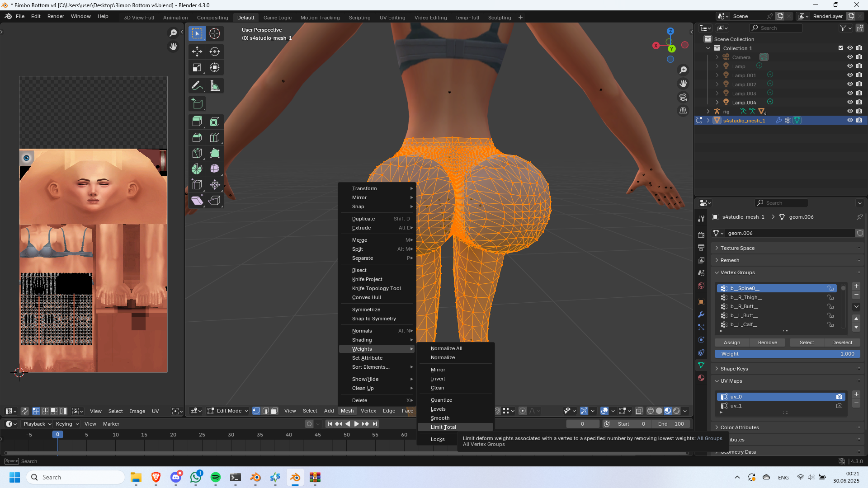868x488 pixels.
Task: Select the Measure ruler tool
Action: (215, 86)
